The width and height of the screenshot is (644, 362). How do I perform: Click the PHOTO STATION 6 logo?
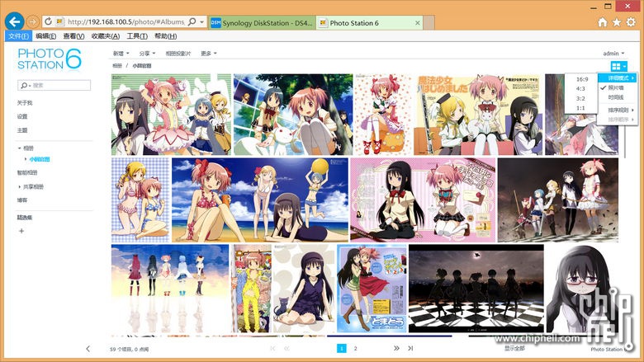pyautogui.click(x=50, y=59)
